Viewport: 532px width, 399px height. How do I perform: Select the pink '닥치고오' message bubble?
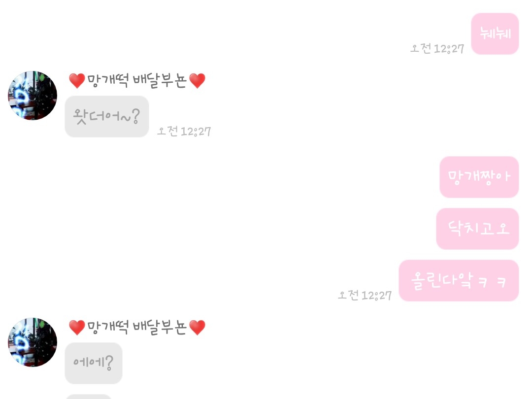(x=477, y=229)
